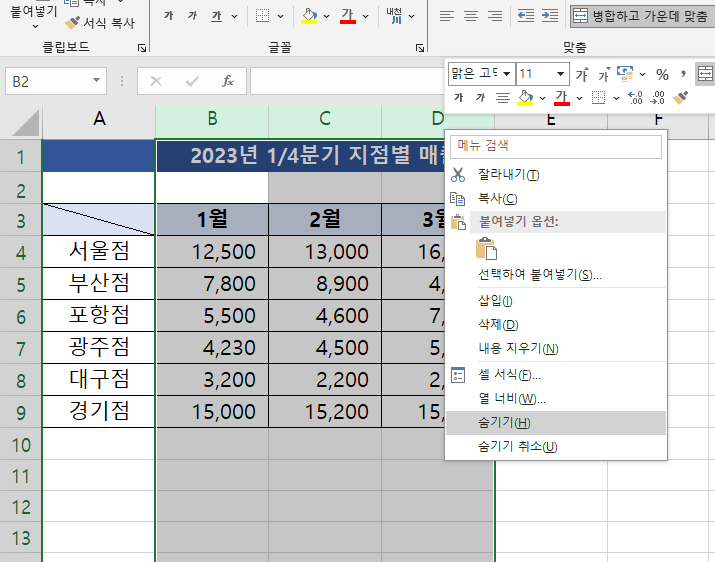
Task: Select row 5 header
Action: click(x=21, y=284)
